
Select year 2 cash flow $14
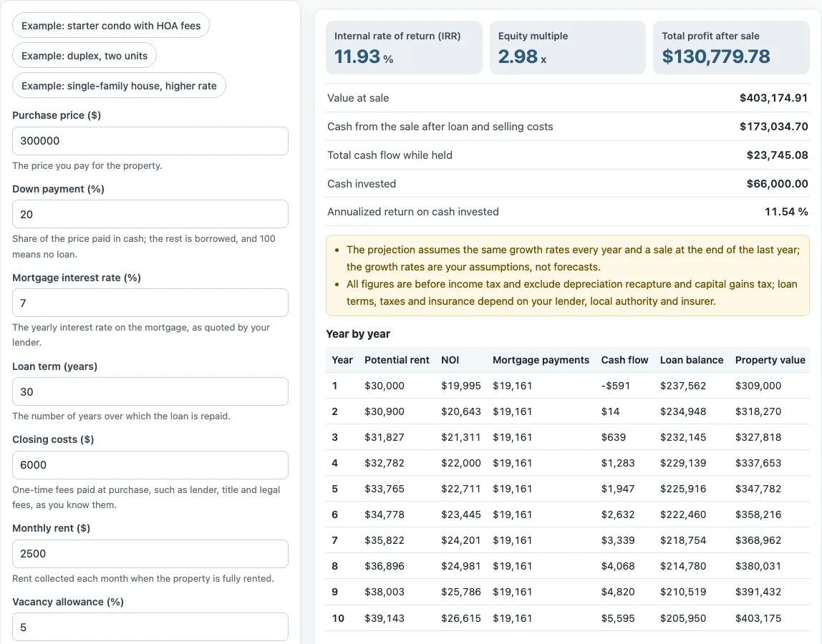click(609, 411)
